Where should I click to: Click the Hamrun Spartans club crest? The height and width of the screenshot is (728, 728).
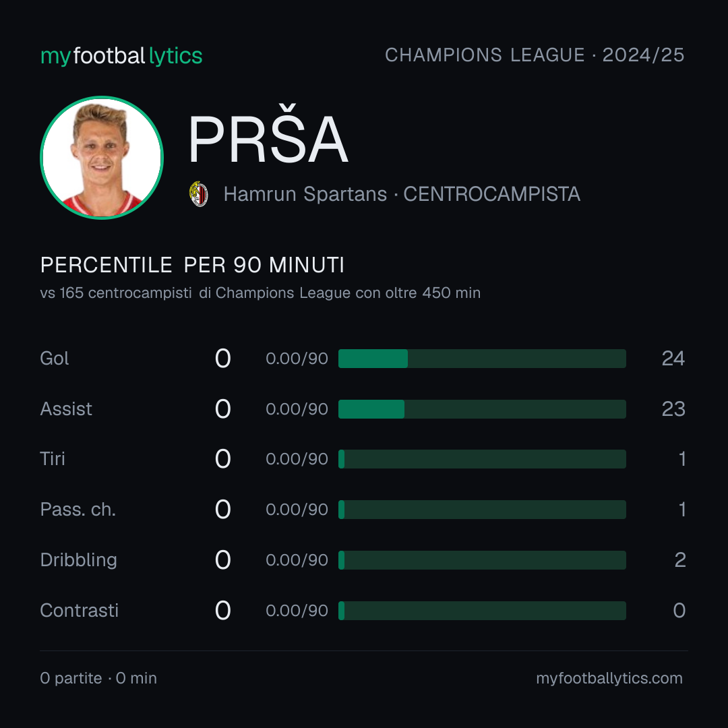pos(199,194)
